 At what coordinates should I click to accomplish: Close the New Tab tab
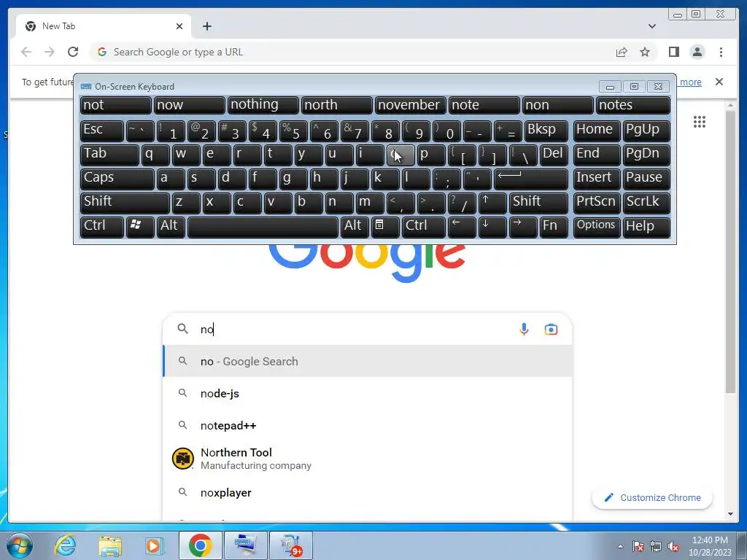pos(179,26)
